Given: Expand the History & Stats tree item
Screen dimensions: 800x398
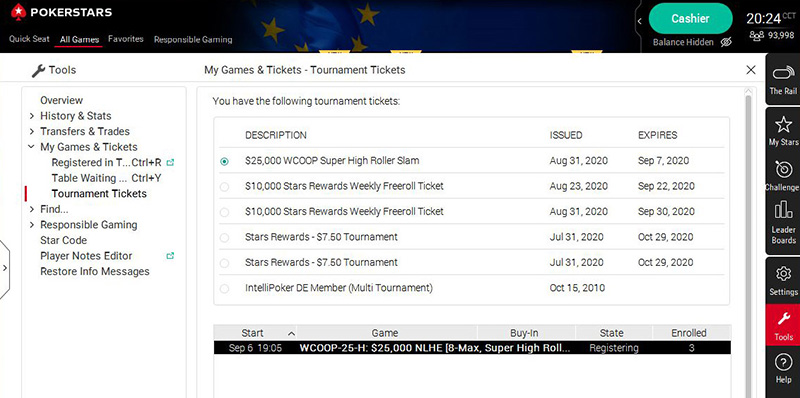Looking at the screenshot, I should point(32,116).
